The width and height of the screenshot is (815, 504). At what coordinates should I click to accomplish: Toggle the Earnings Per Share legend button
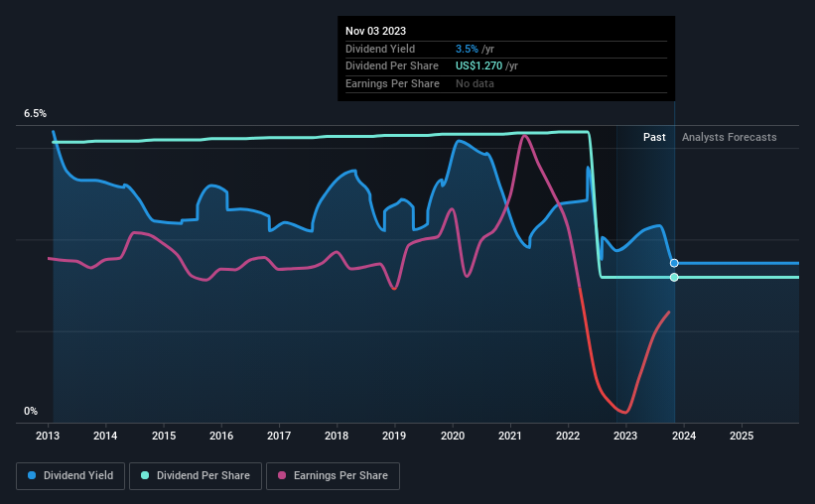click(333, 476)
